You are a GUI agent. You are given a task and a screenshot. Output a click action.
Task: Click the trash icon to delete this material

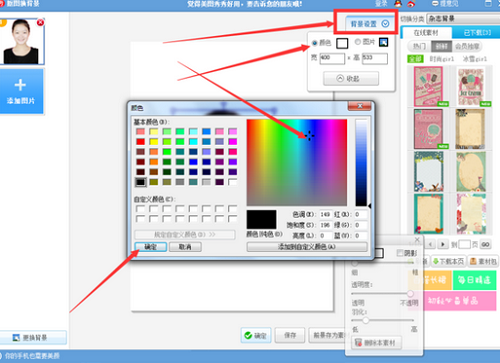click(358, 342)
